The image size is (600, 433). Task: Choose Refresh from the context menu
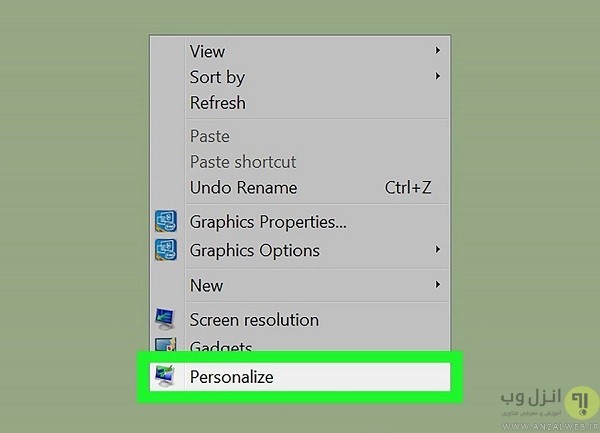click(217, 102)
